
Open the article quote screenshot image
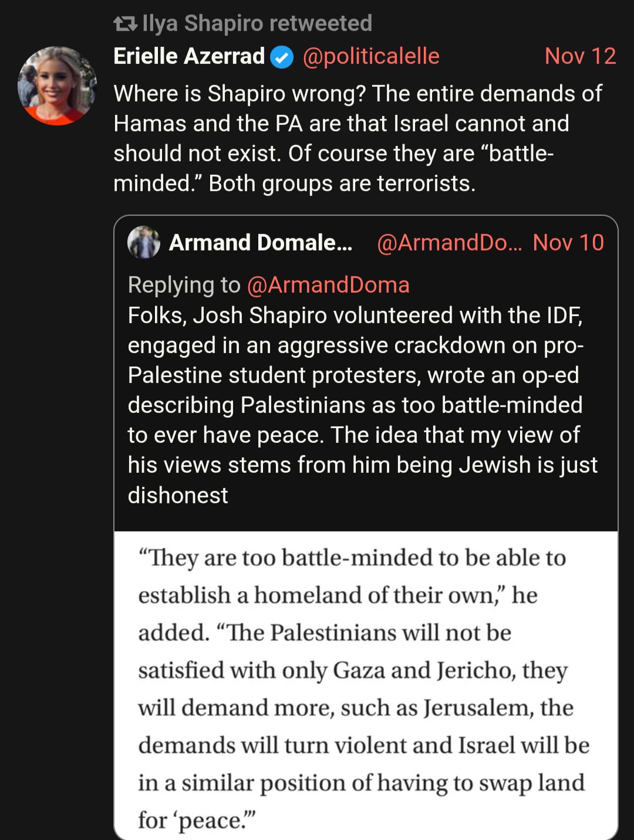coord(366,685)
